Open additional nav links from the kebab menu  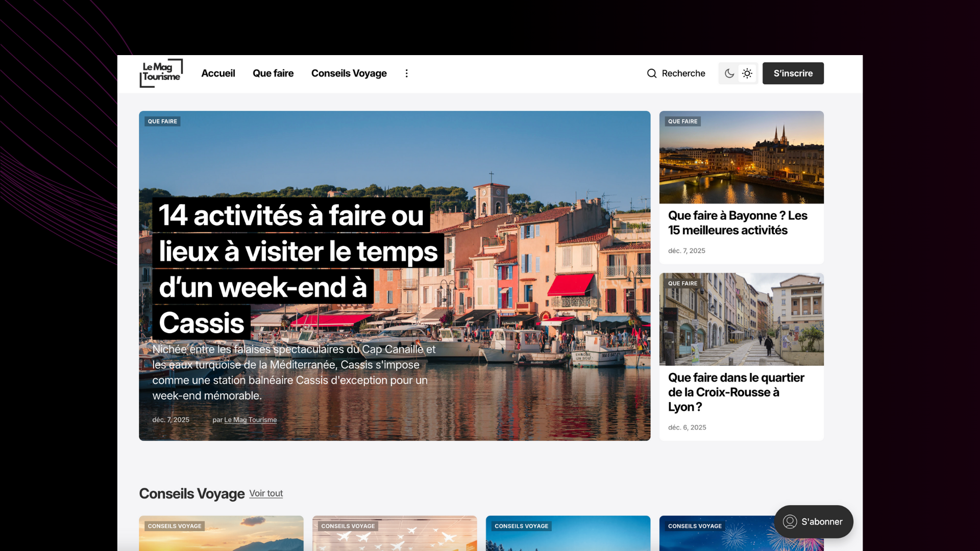pyautogui.click(x=406, y=73)
